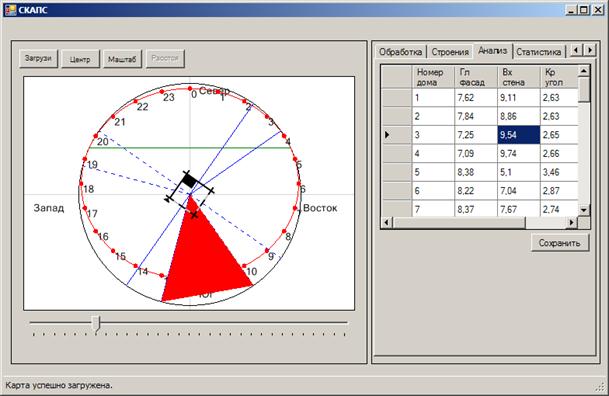Open the Строения tab
Viewport: 609px width, 396px height.
point(450,52)
